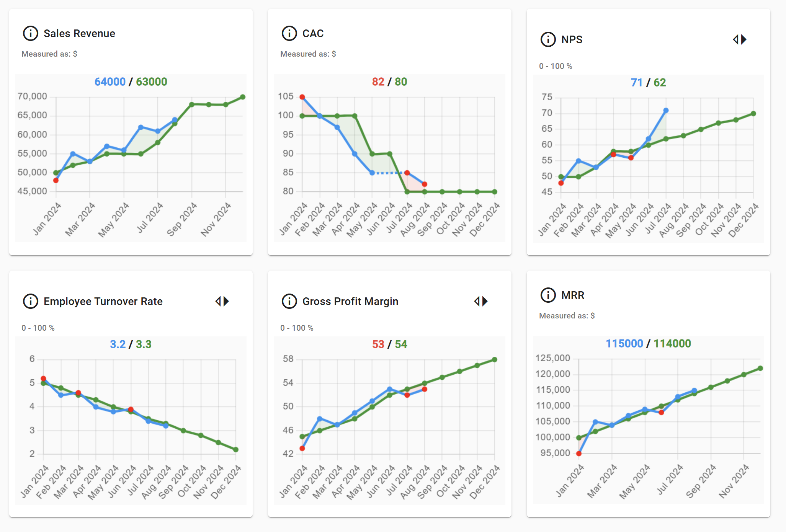This screenshot has width=786, height=532.
Task: Click the 75 y-axis label on NPS chart
Action: coord(547,97)
